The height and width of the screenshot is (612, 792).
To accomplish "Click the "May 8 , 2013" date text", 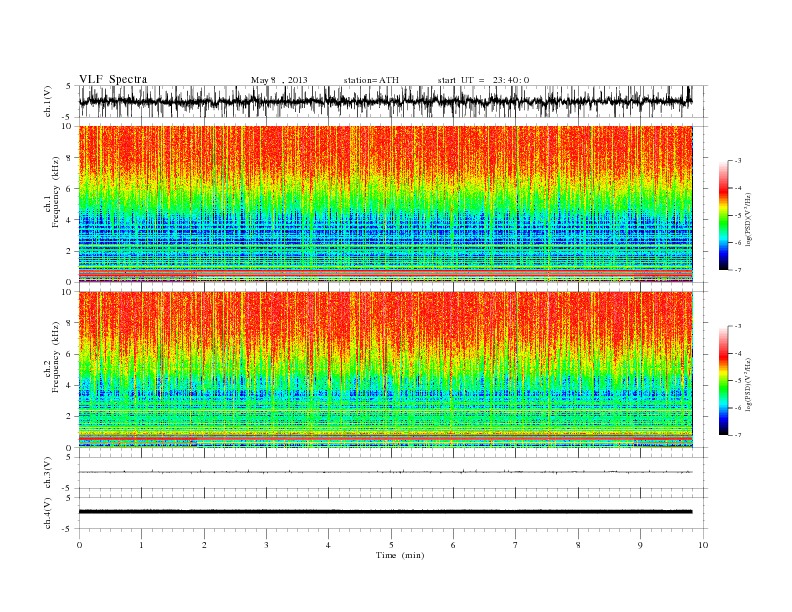I will click(279, 80).
